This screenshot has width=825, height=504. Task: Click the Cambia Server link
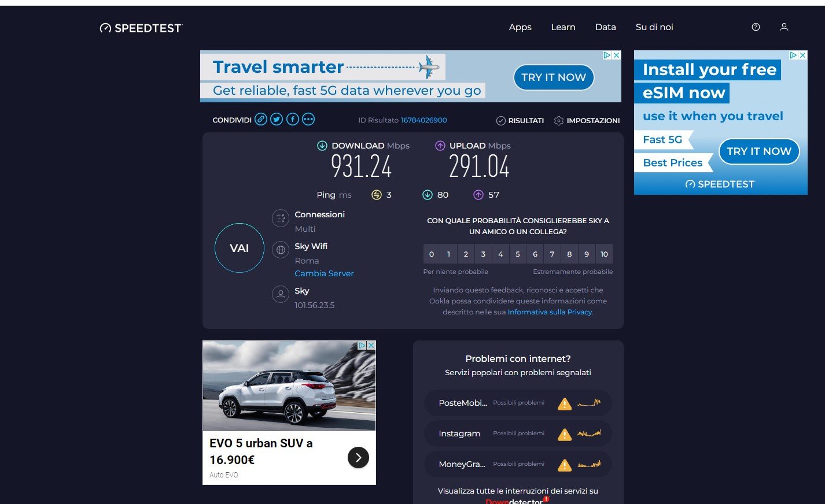click(x=324, y=273)
